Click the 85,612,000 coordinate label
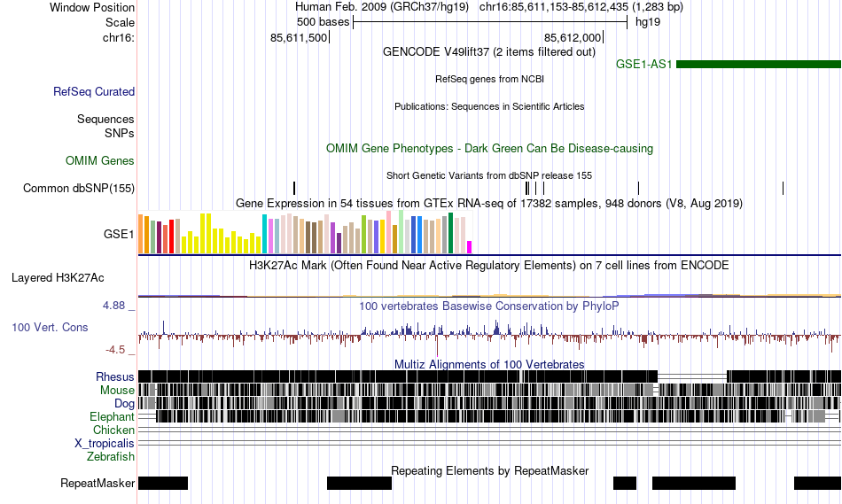 click(573, 37)
